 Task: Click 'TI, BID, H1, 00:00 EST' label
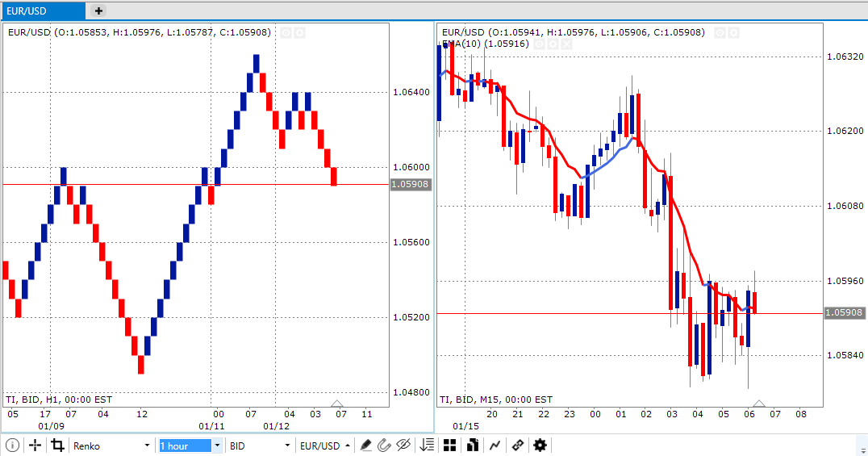tap(59, 400)
